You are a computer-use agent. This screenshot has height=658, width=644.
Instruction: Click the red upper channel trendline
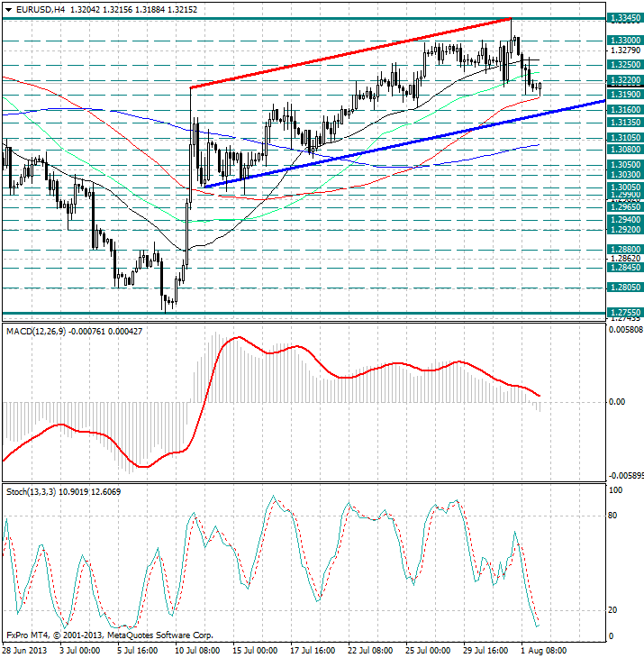pyautogui.click(x=350, y=53)
